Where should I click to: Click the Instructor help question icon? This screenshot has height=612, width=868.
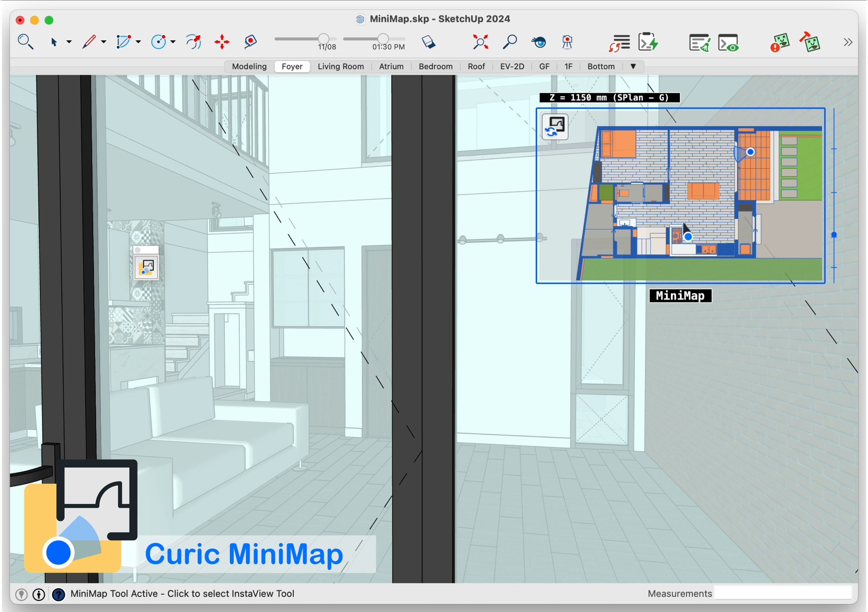58,594
